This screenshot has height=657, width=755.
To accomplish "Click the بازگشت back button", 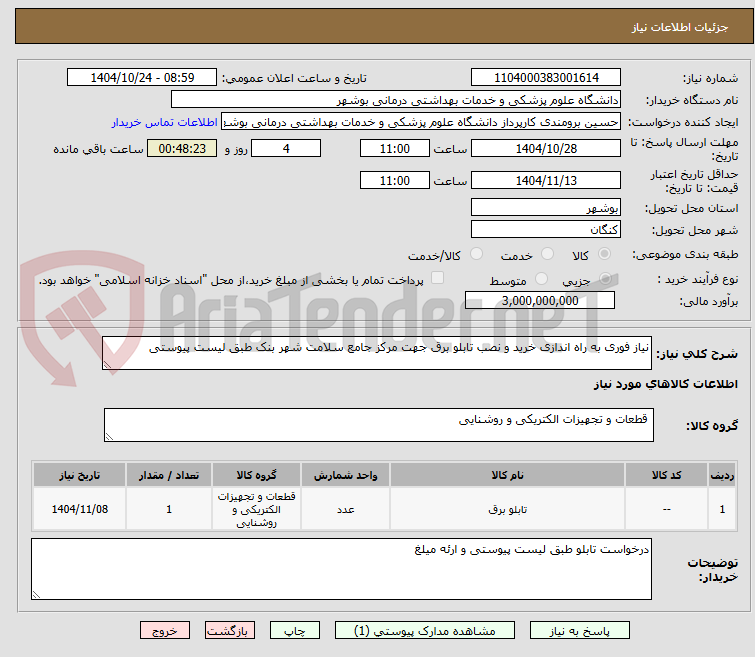I will pos(230,631).
